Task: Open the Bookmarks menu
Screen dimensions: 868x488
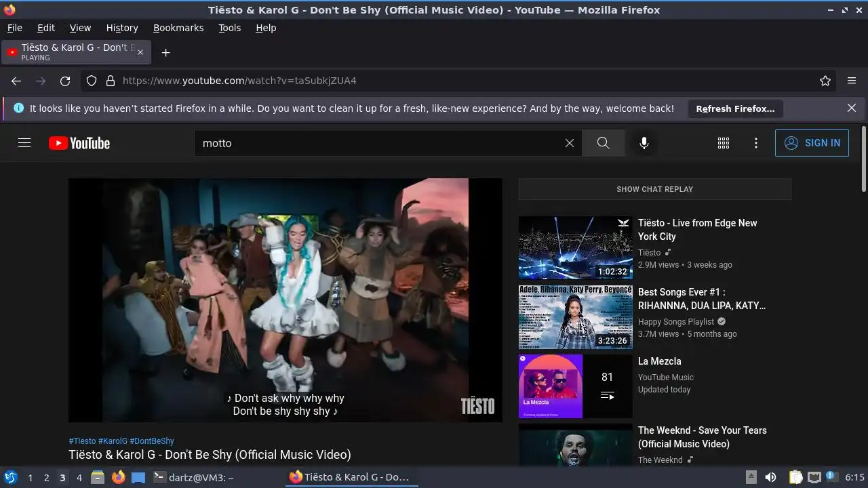Action: click(x=178, y=28)
